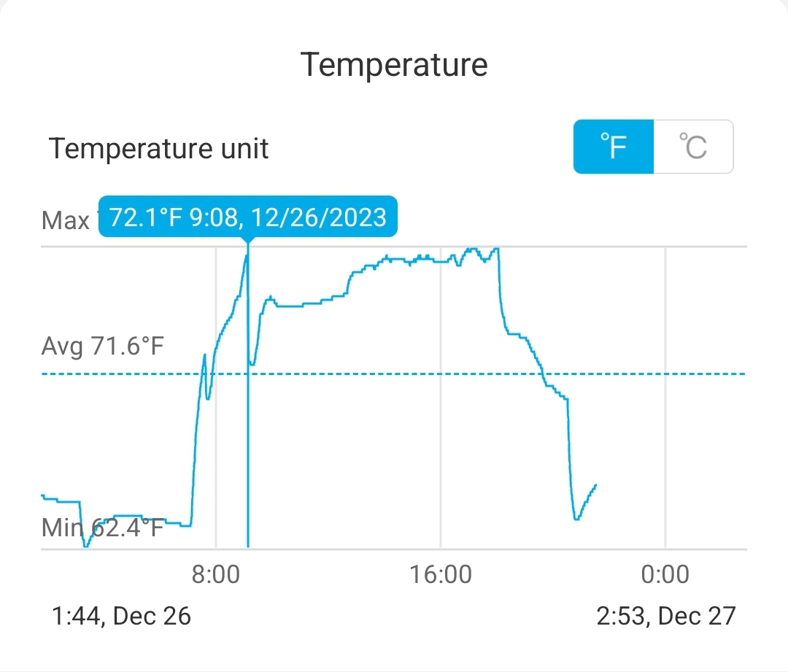Select the 16:00 time axis label
Viewport: 788px width, 672px height.
[x=441, y=574]
